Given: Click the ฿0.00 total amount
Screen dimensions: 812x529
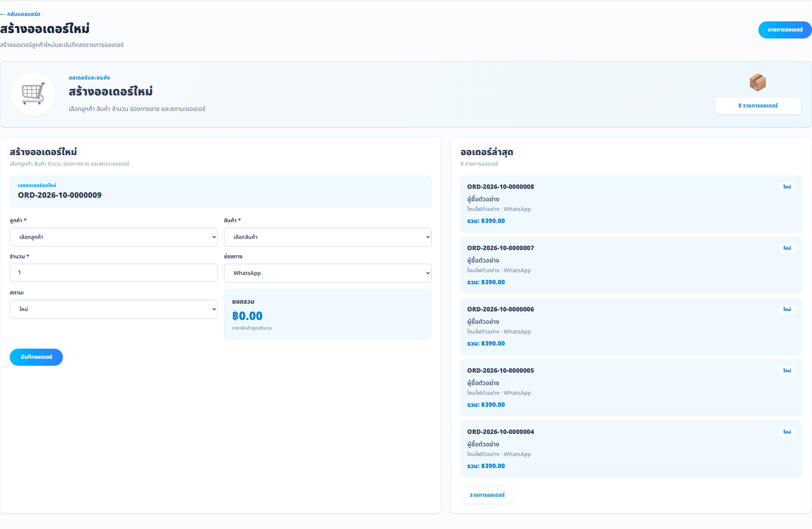Looking at the screenshot, I should tap(247, 316).
